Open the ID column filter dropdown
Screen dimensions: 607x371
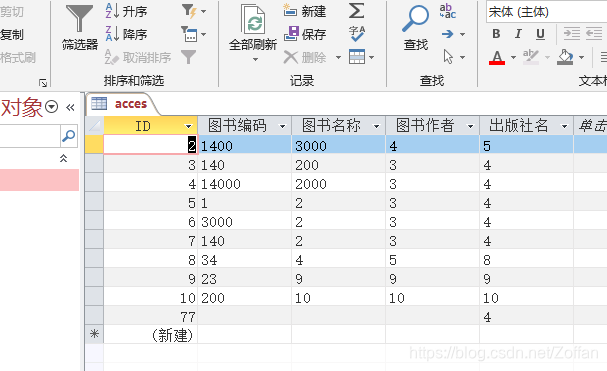click(x=189, y=126)
